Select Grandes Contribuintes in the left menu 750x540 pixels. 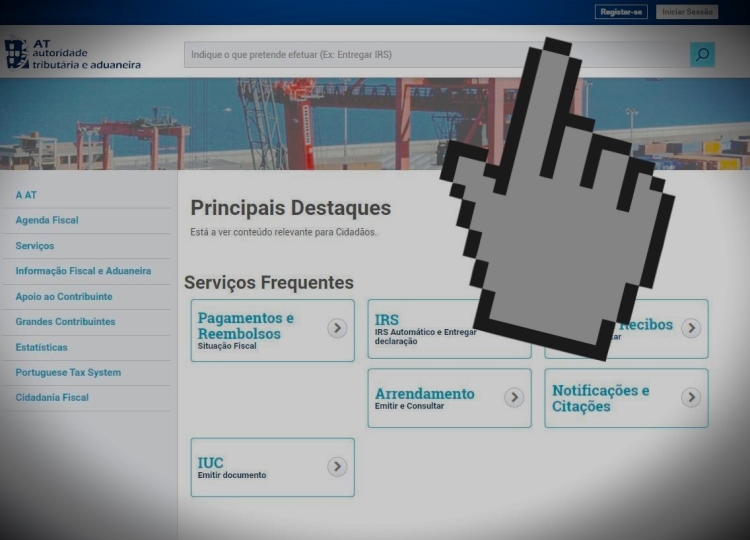[65, 322]
